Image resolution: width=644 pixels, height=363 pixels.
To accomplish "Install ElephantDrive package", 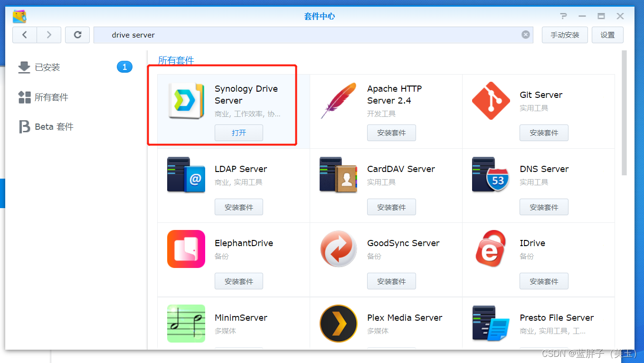I will coord(239,281).
